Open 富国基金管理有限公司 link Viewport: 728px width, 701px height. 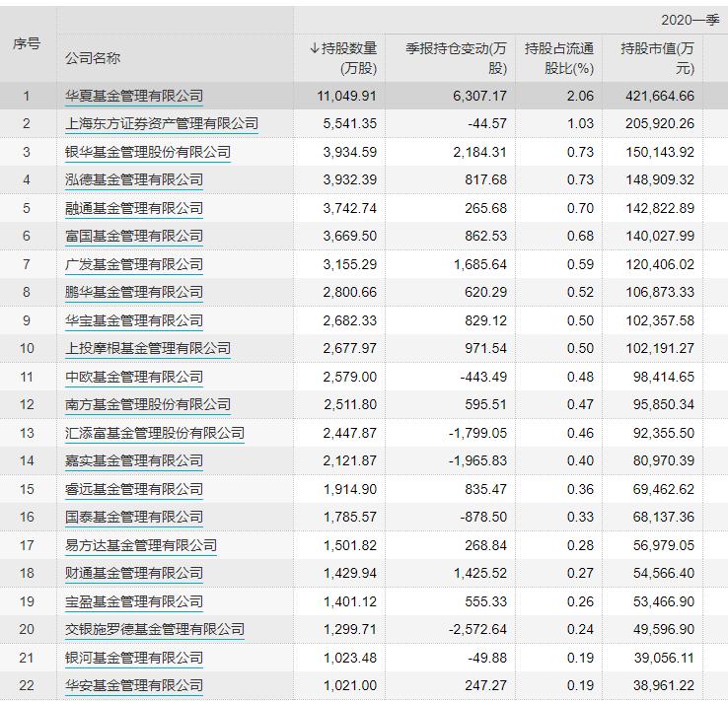click(134, 236)
